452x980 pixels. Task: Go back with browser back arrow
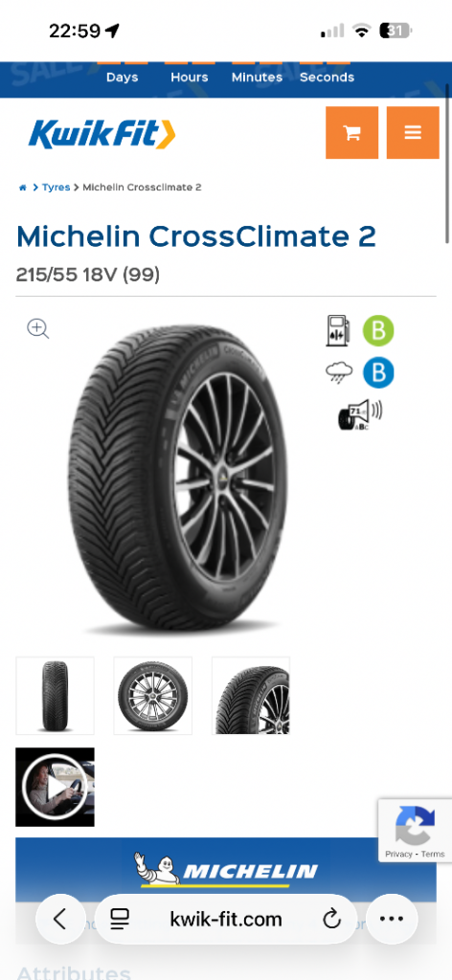[60, 919]
